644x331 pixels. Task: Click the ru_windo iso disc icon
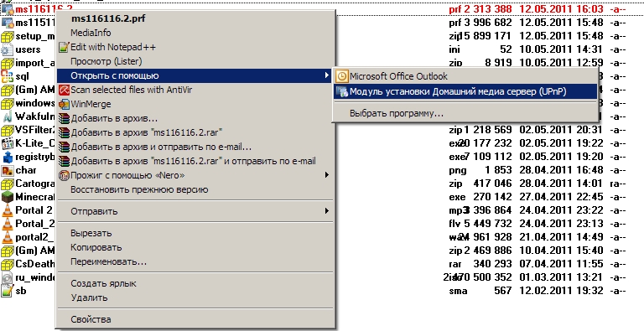[7, 277]
